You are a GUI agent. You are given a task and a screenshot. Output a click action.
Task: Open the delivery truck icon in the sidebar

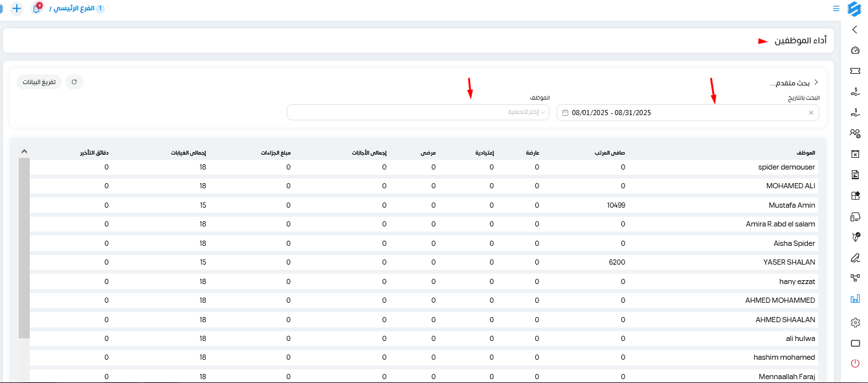[855, 216]
